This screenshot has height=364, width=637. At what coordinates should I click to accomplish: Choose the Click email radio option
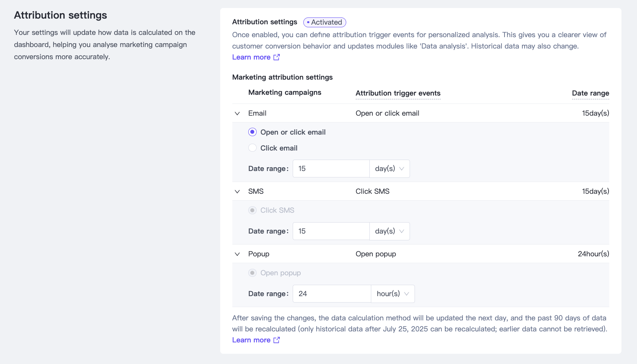(252, 148)
